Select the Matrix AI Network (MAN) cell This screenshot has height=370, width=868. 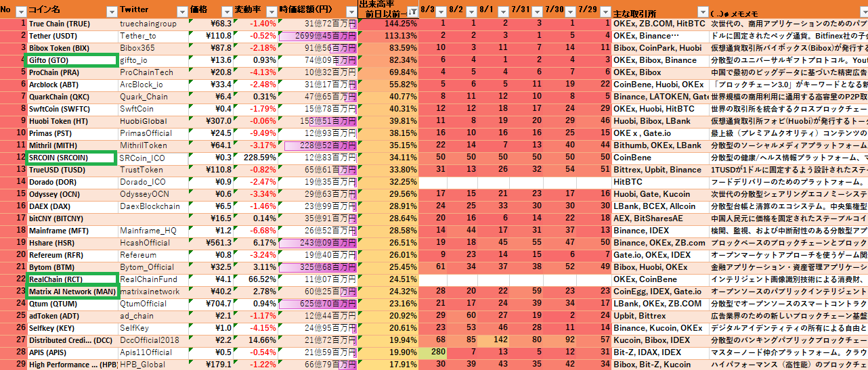(x=70, y=292)
